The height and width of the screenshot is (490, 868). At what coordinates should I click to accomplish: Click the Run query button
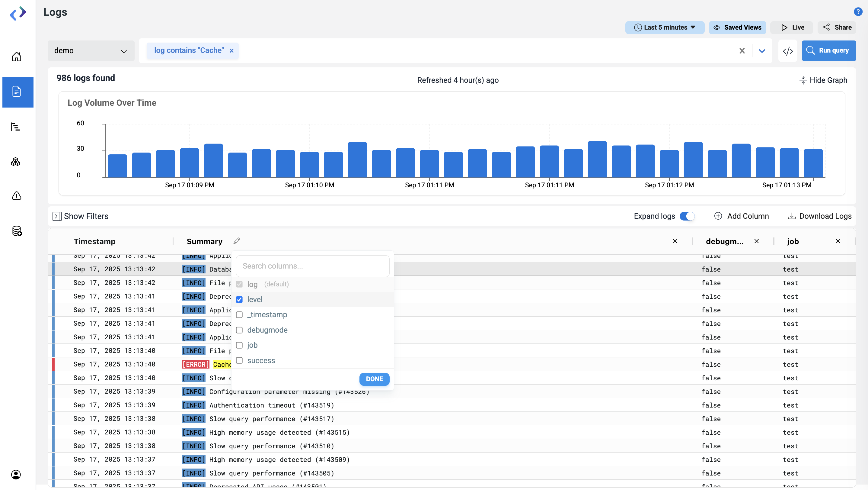coord(828,50)
